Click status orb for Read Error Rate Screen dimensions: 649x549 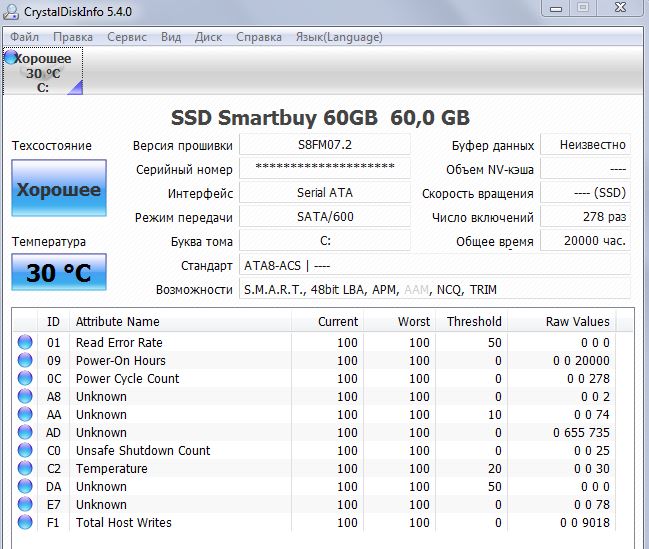pyautogui.click(x=25, y=342)
